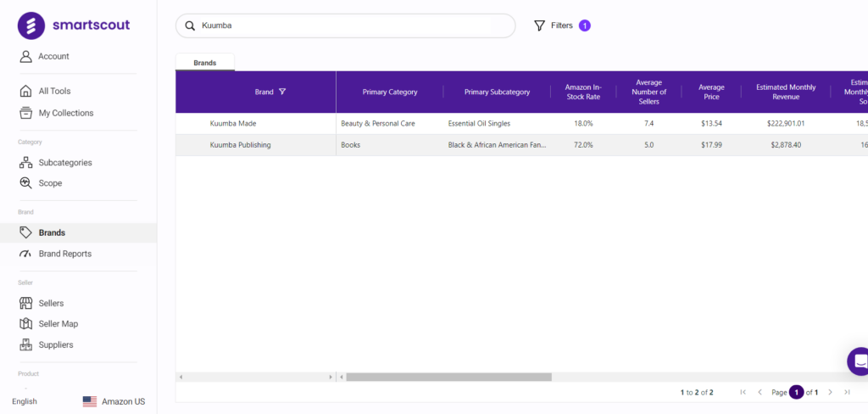Go to previous page arrow

click(x=760, y=393)
